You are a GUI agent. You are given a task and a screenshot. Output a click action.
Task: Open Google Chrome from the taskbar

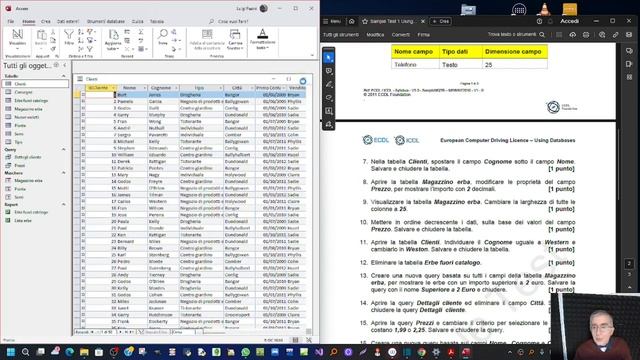(422, 352)
